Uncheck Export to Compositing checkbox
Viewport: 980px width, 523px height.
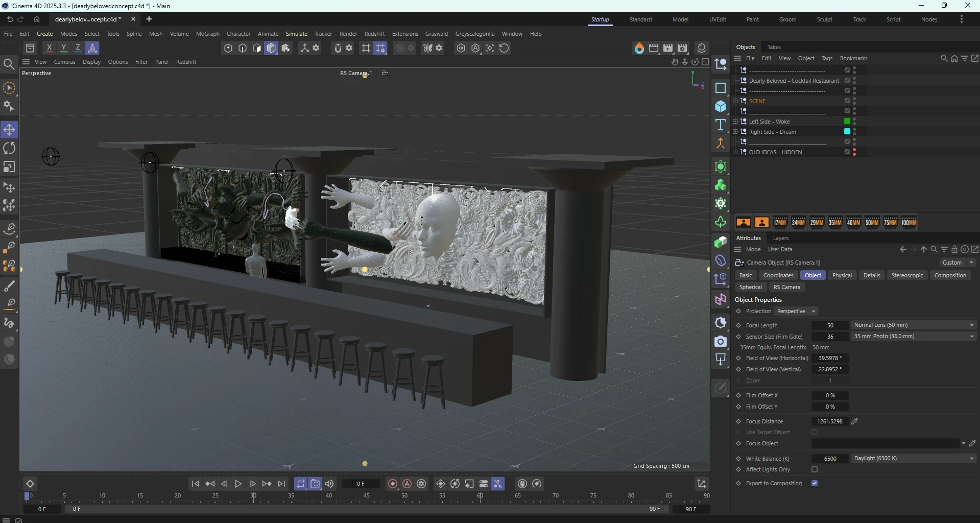click(x=815, y=483)
